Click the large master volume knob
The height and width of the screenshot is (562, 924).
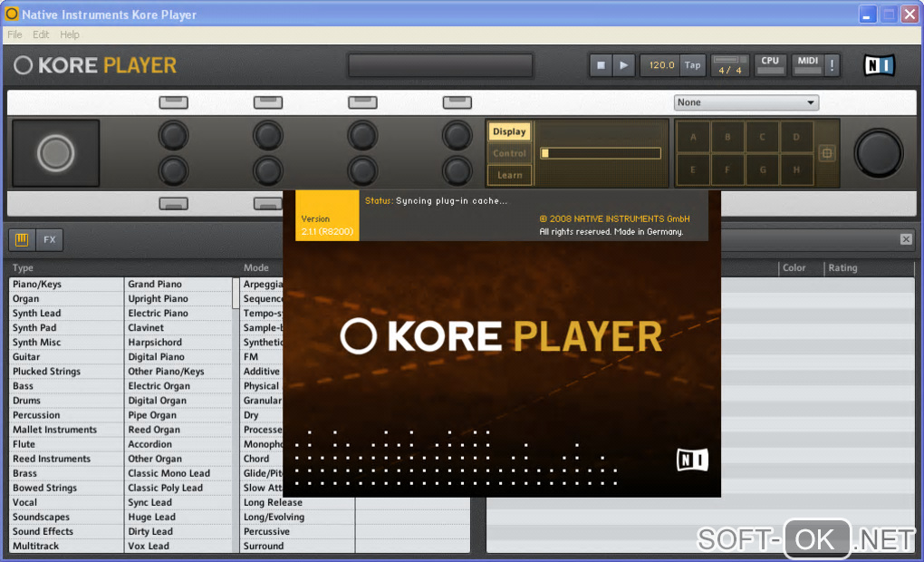tap(879, 153)
